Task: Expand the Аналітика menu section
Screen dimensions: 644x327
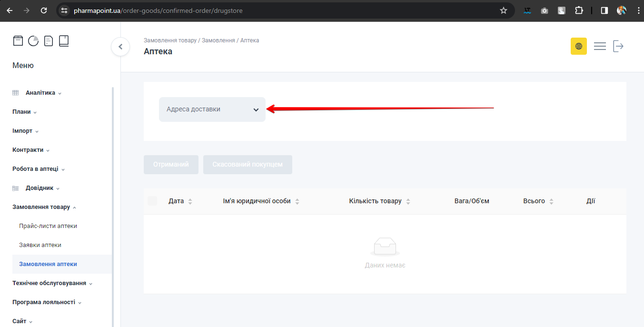Action: [40, 93]
